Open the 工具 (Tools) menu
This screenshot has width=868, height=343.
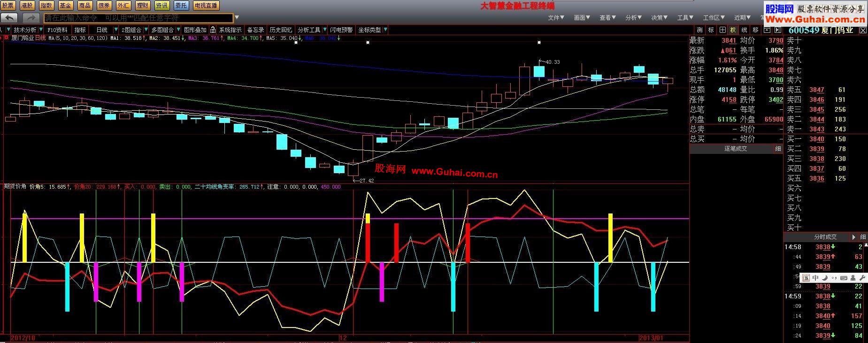[x=685, y=18]
